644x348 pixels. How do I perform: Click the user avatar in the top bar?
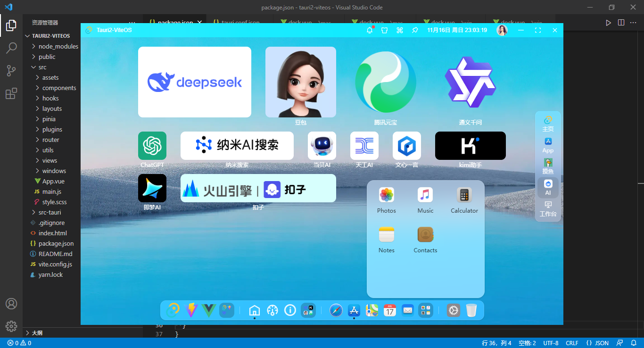502,30
